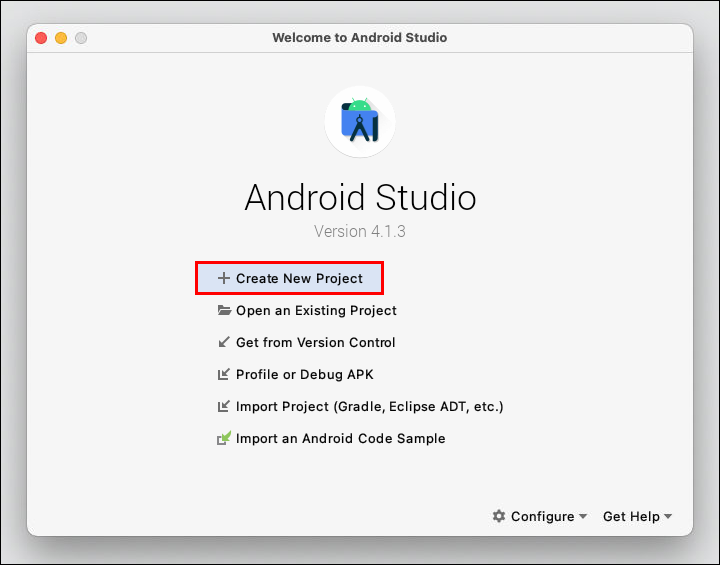
Task: Click the arrow icon for Version Control
Action: 224,342
